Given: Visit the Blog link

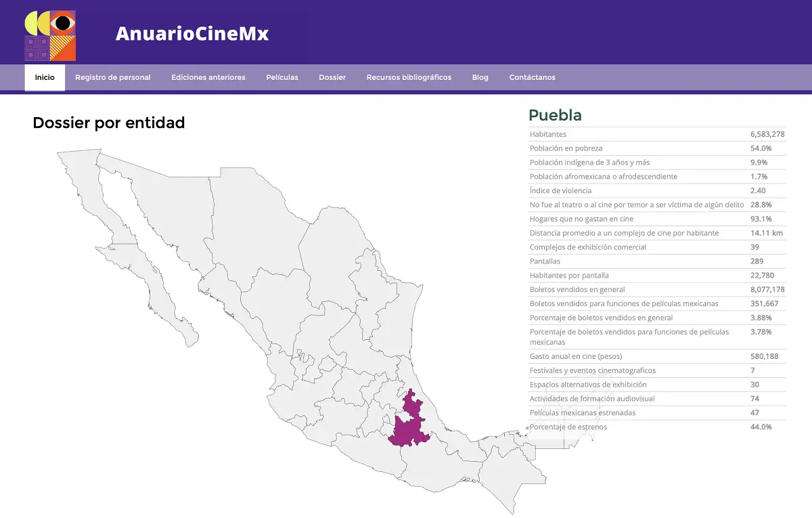Looking at the screenshot, I should 480,77.
